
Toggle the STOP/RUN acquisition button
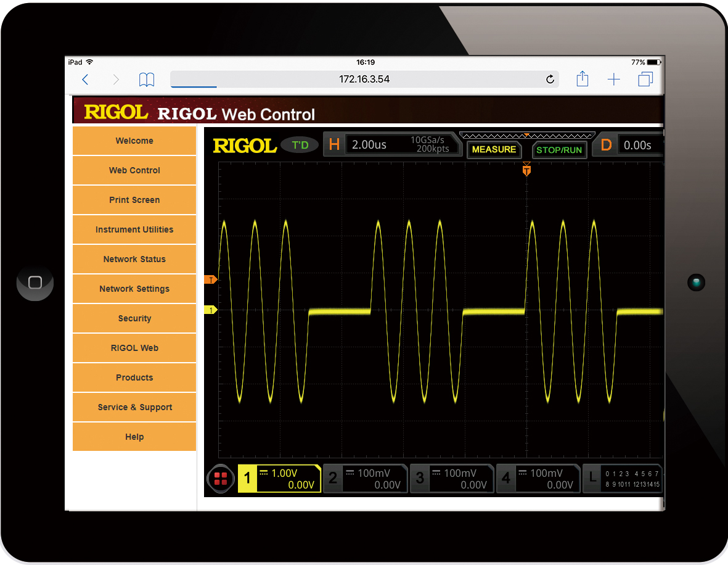click(x=558, y=150)
